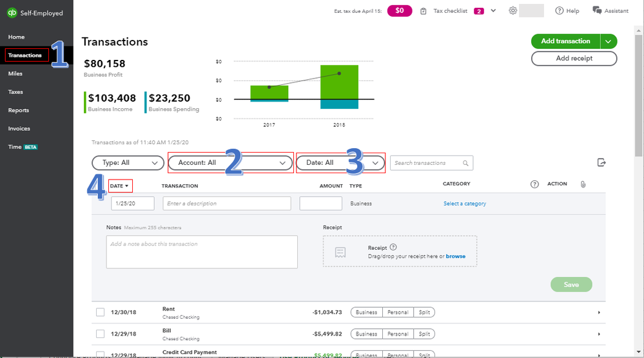Click the Select a category link
This screenshot has height=358, width=644.
(x=465, y=203)
